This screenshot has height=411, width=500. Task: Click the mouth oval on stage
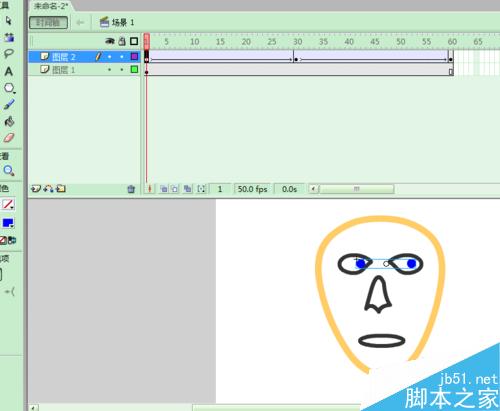tap(382, 341)
